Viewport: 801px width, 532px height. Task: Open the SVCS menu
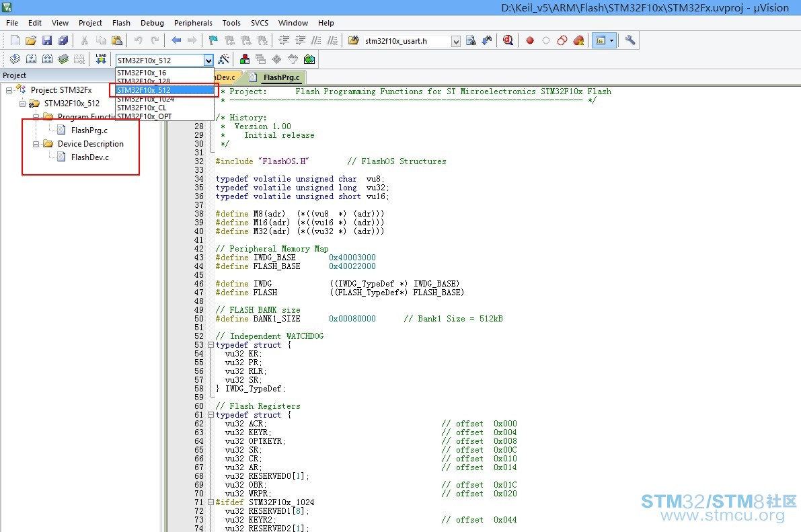point(260,23)
